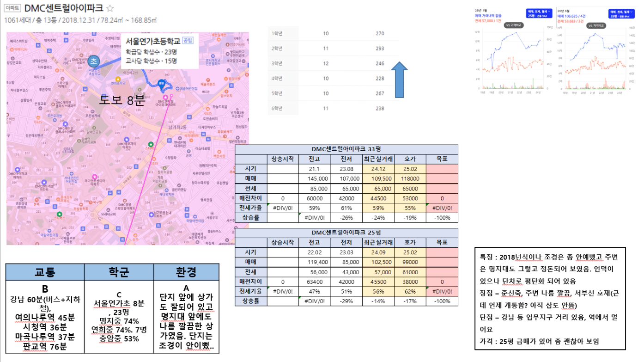Click the 새나유치원 kindergarten marker

point(166,190)
